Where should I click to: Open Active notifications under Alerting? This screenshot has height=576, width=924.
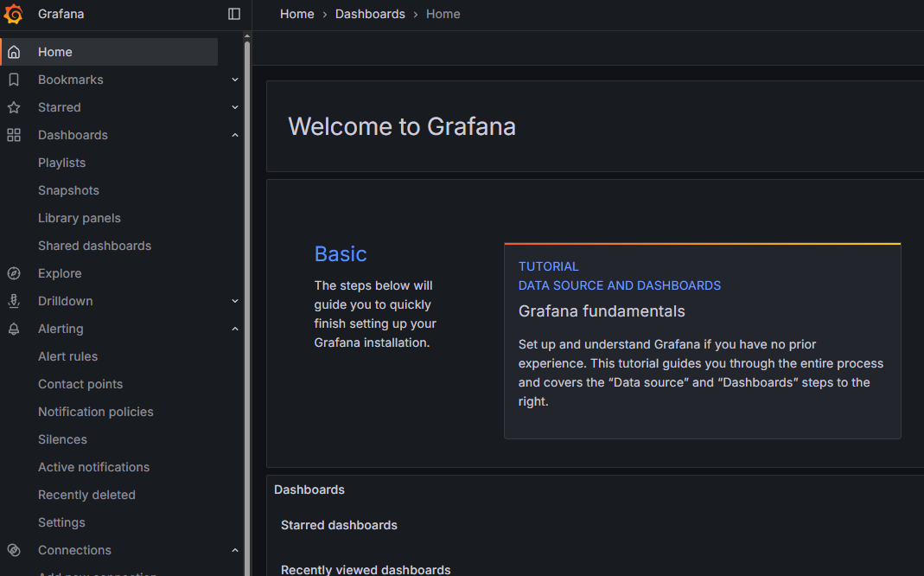pos(94,468)
